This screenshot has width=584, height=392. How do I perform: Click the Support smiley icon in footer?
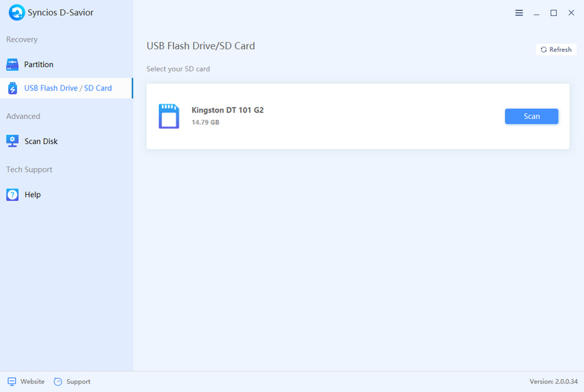pyautogui.click(x=58, y=381)
